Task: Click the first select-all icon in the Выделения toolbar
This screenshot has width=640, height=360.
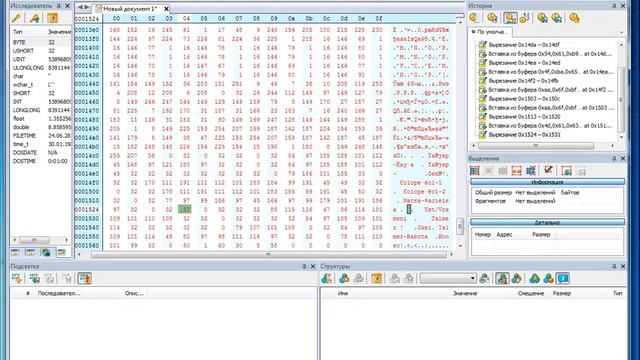Action: pyautogui.click(x=475, y=171)
